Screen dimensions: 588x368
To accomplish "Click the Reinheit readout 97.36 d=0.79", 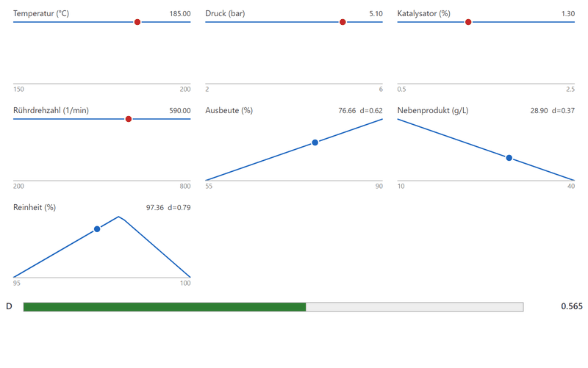I will 168,208.
